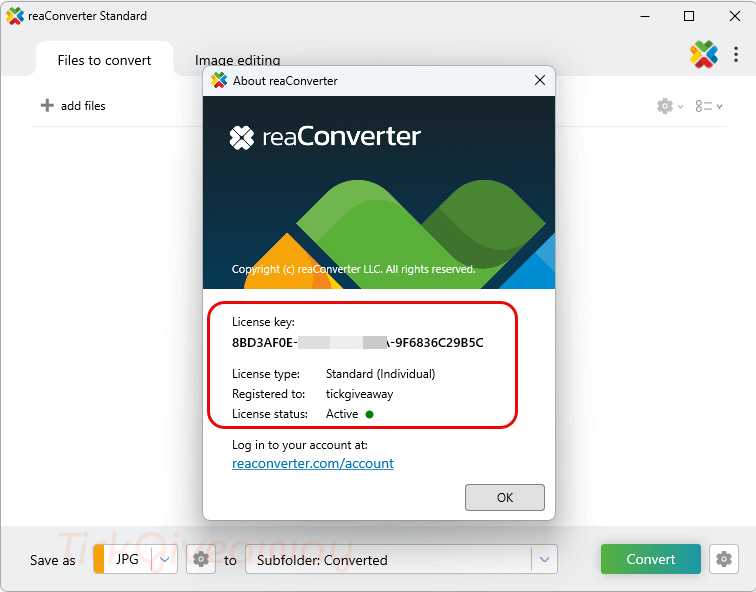Click the reaConverter banner logo

[x=325, y=137]
